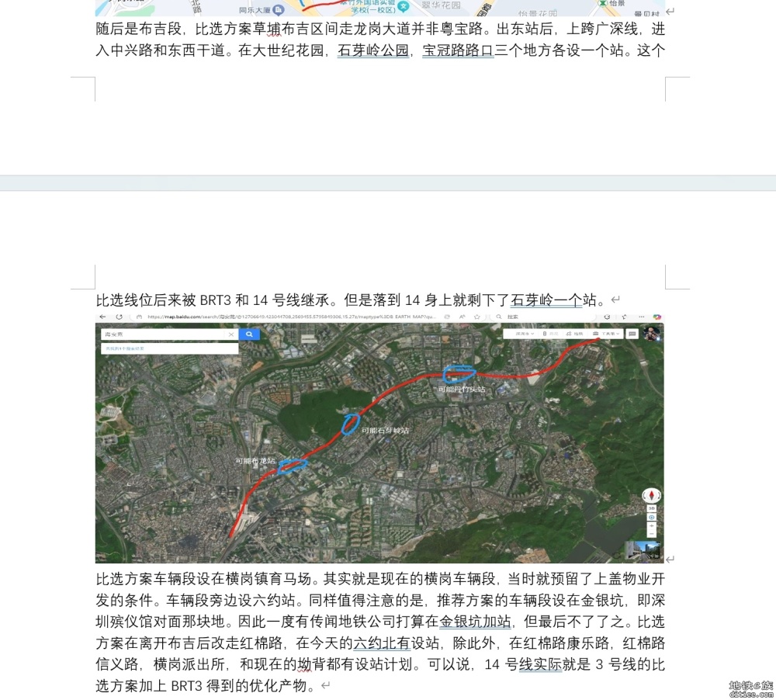Click the search result count link below search box

[125, 348]
